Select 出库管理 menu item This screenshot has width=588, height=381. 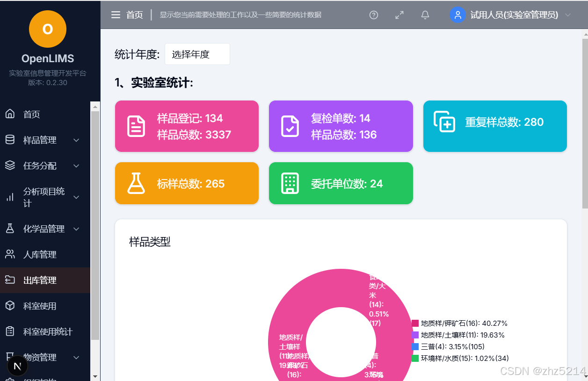pyautogui.click(x=45, y=280)
